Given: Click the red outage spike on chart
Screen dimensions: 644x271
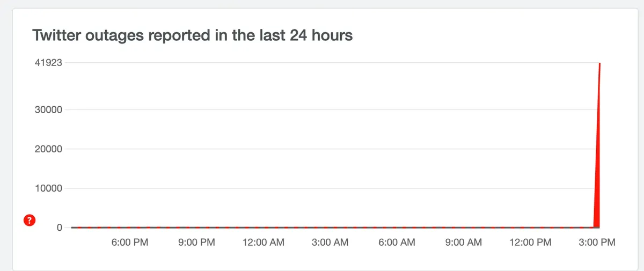Looking at the screenshot, I should click(x=598, y=161).
